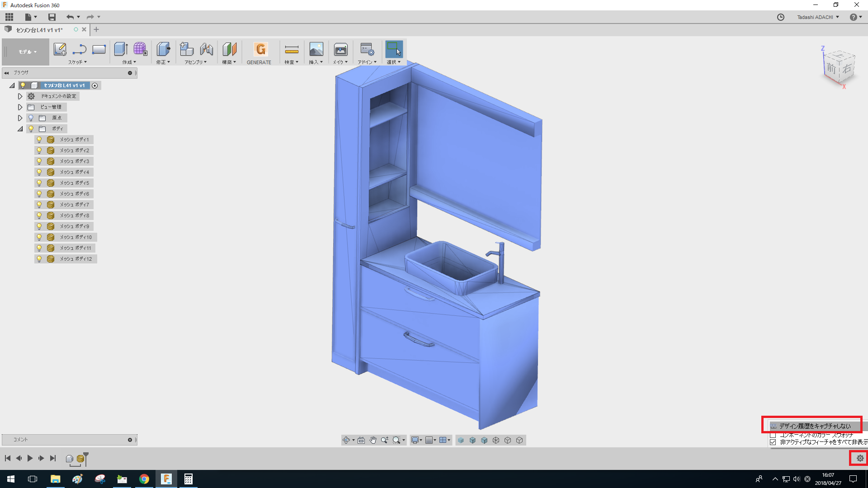868x488 pixels.
Task: Click the GENERATE toolbar icon
Action: click(260, 49)
